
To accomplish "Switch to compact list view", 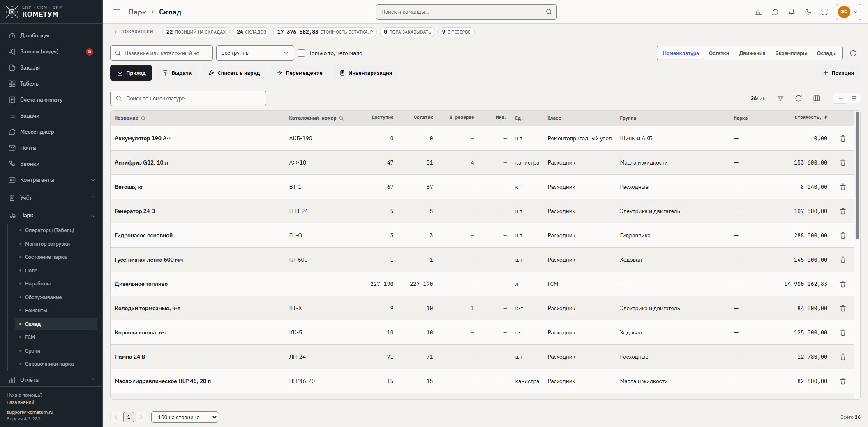I will coord(840,98).
